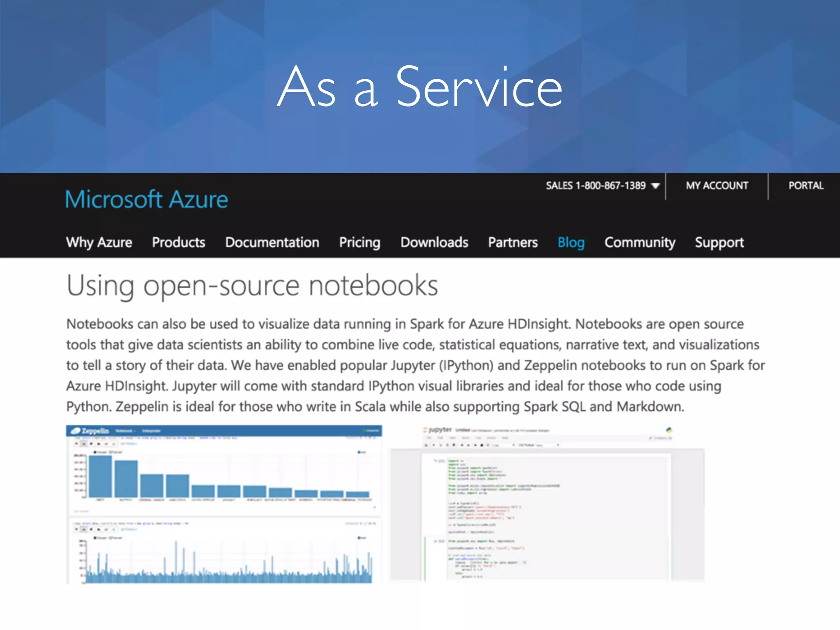Open the Why Azure menu
This screenshot has height=630, width=840.
[99, 242]
